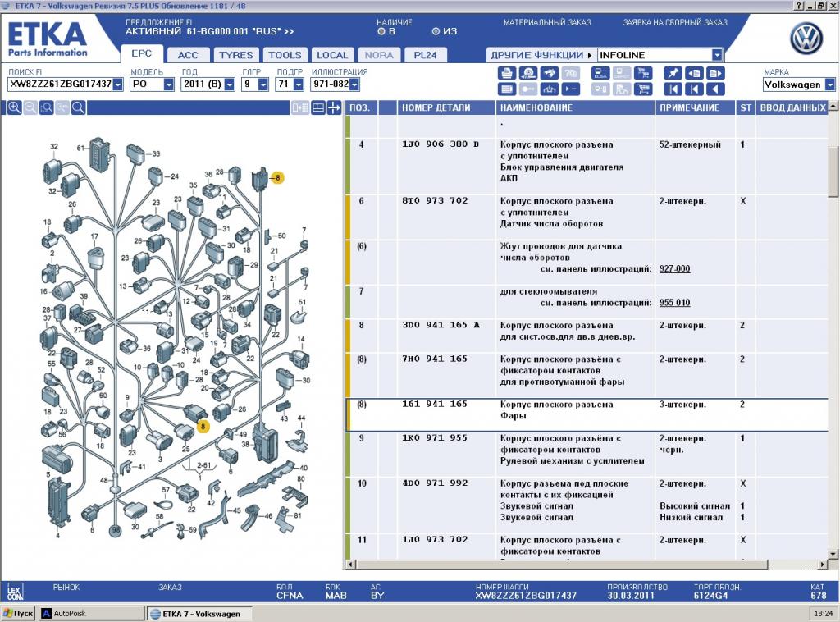The width and height of the screenshot is (840, 622).
Task: Open the clock history icon
Action: 527,73
